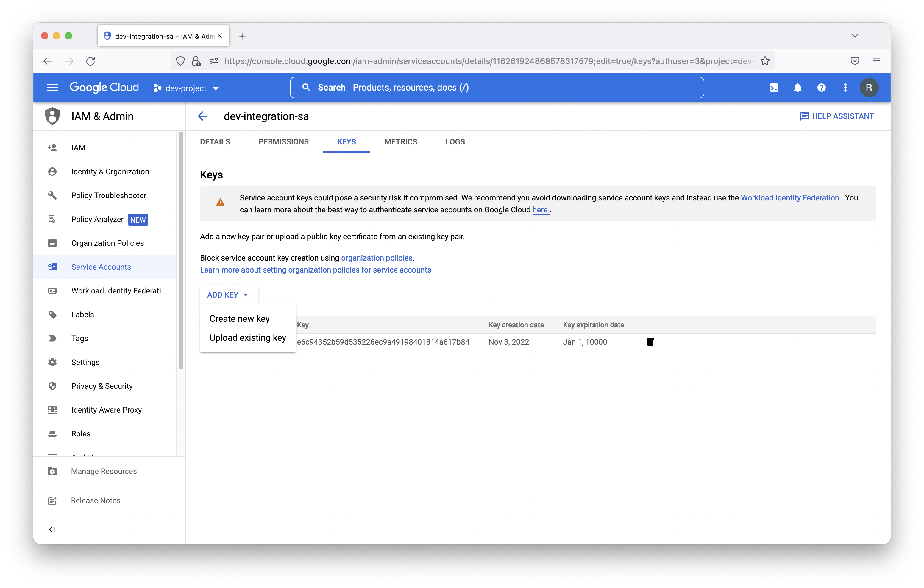Go back with the browser back arrow
Viewport: 924px width, 588px height.
click(x=48, y=61)
